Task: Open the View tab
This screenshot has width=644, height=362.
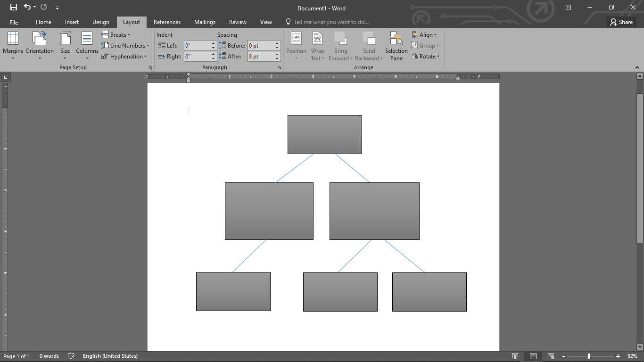Action: tap(266, 22)
